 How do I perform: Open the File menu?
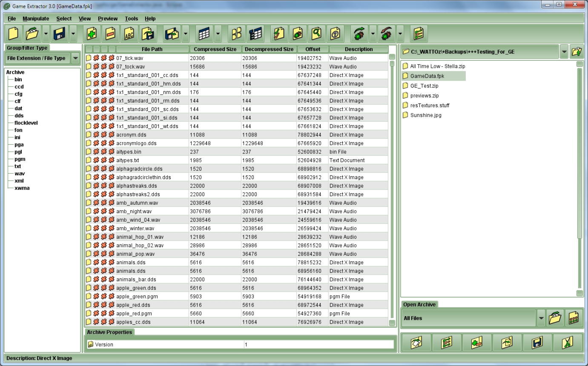pos(12,18)
